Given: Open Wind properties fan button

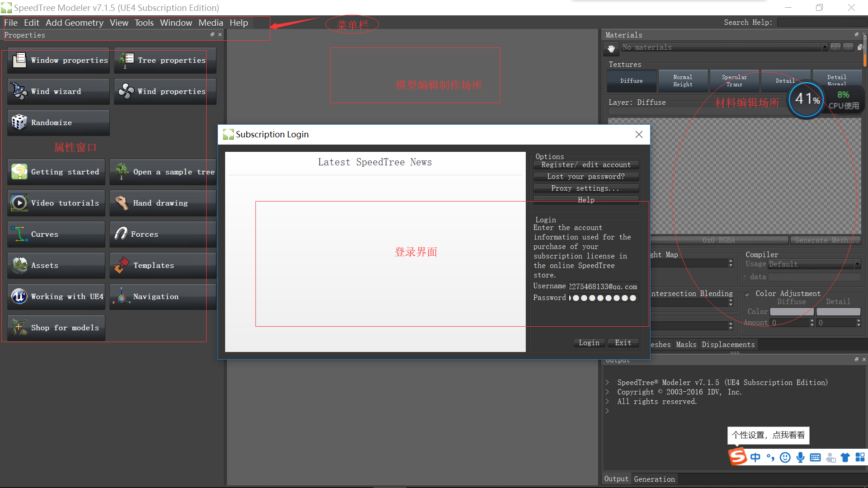Looking at the screenshot, I should 165,91.
